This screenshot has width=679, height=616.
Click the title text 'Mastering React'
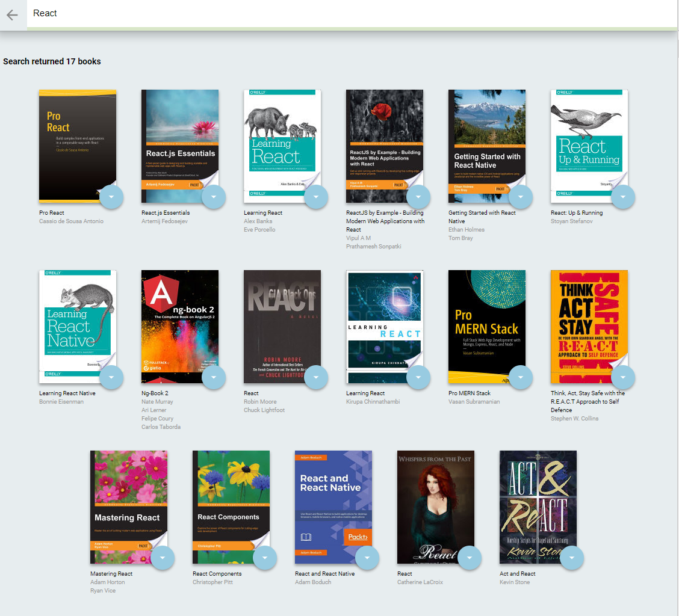coord(111,573)
